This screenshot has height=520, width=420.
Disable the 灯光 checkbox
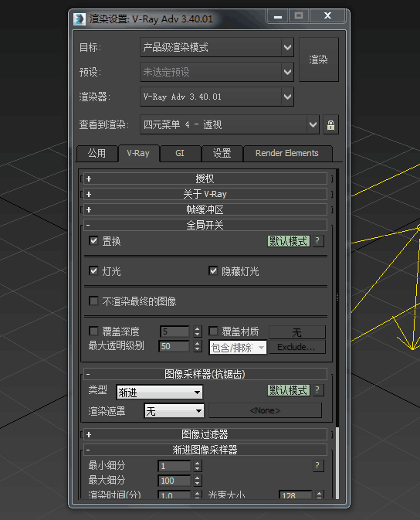(x=94, y=271)
